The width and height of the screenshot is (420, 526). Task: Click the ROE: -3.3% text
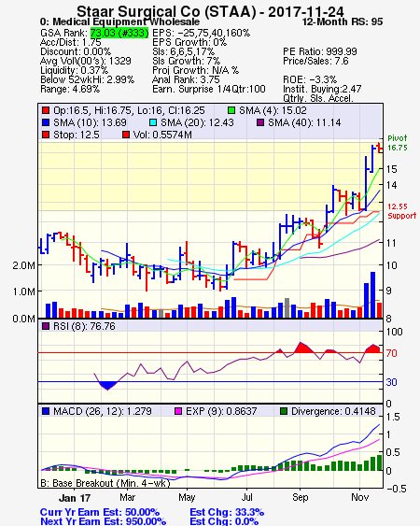pos(310,79)
